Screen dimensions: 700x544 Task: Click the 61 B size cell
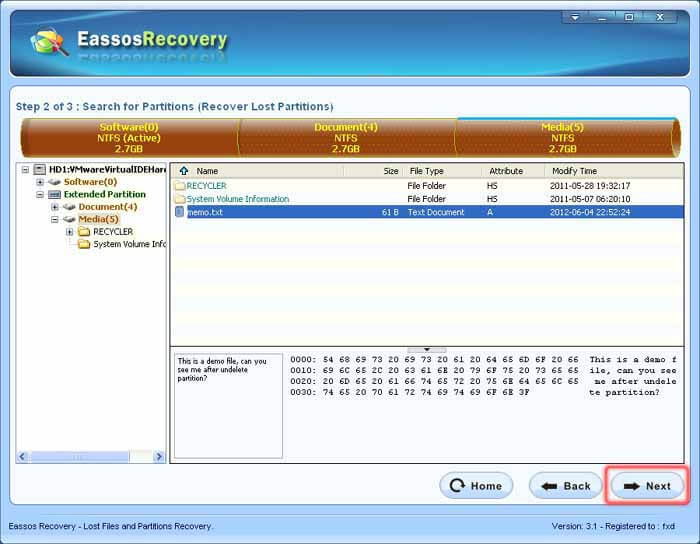390,212
